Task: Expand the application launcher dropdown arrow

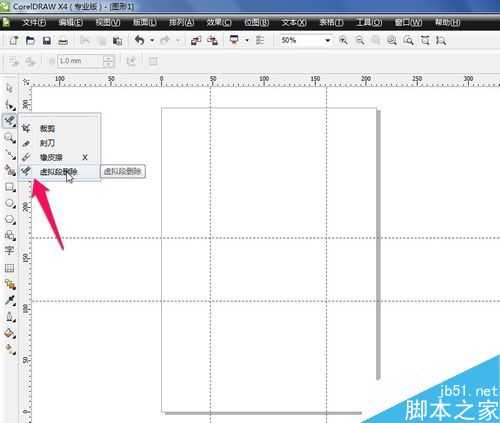Action: click(247, 41)
